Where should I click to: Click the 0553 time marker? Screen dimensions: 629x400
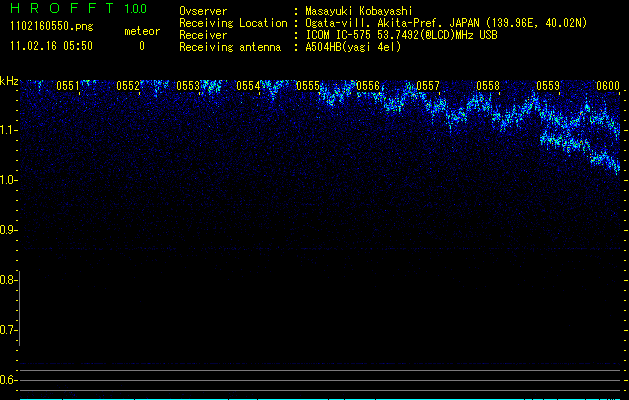click(x=188, y=86)
